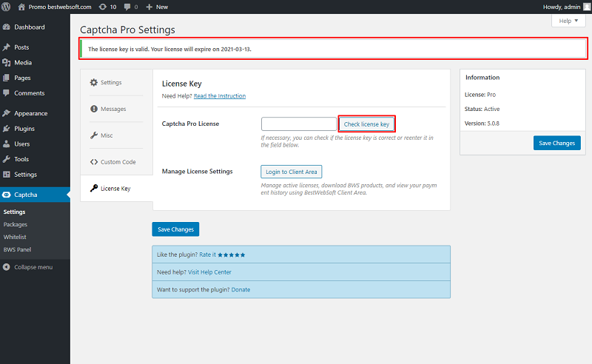Viewport: 592px width, 364px height.
Task: Open the home icon for Promo bestwebsoft.com
Action: (21, 7)
